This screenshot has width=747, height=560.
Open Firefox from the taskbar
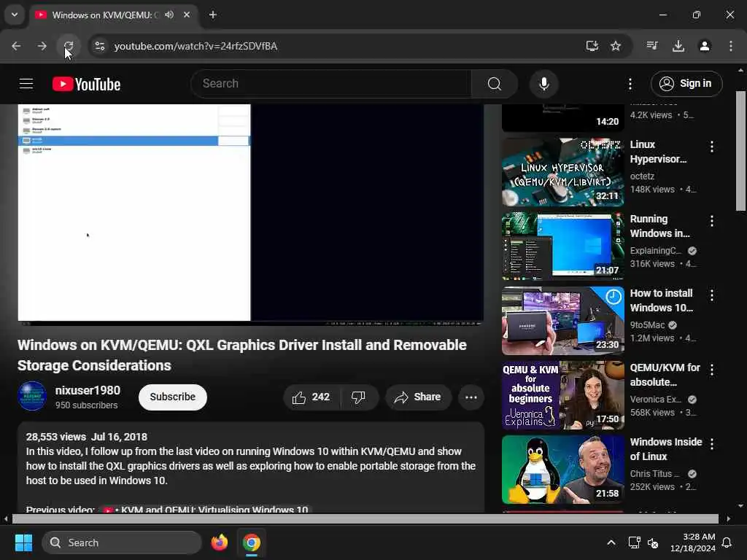click(x=219, y=542)
